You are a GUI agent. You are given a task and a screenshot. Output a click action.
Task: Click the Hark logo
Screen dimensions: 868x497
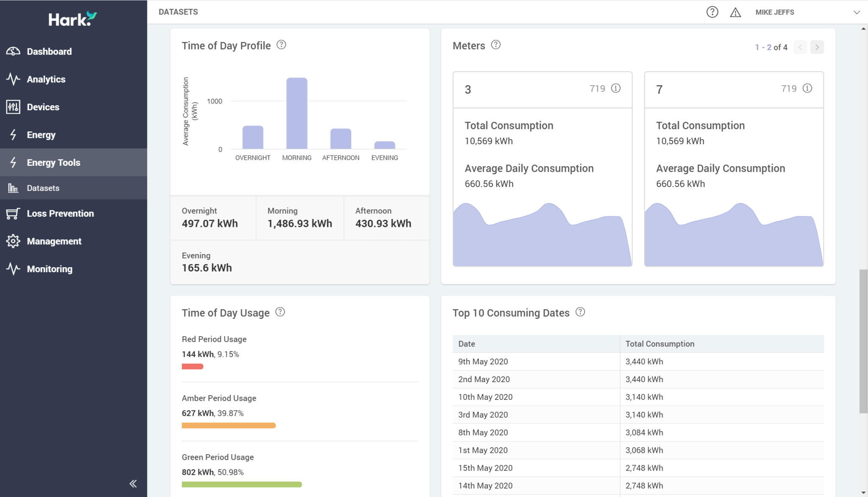tap(72, 19)
